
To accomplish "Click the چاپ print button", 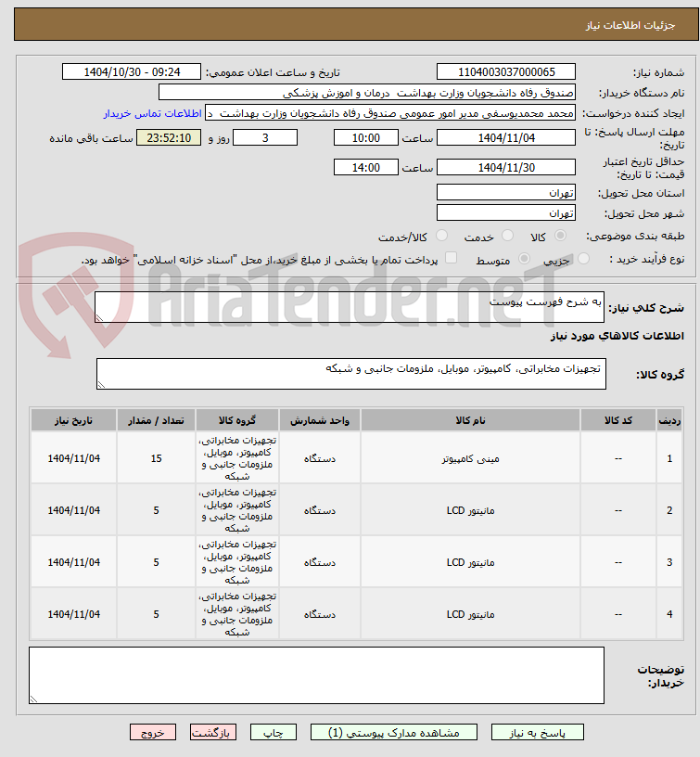I will [x=274, y=732].
